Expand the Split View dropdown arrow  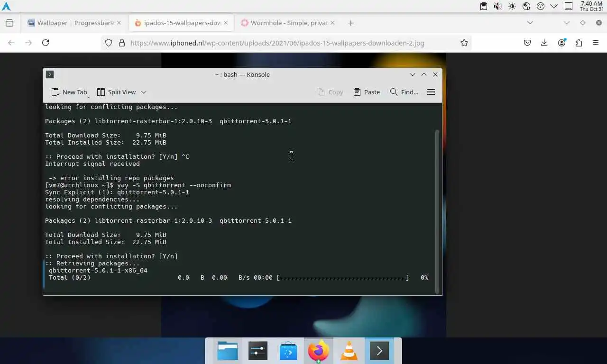[x=144, y=92]
